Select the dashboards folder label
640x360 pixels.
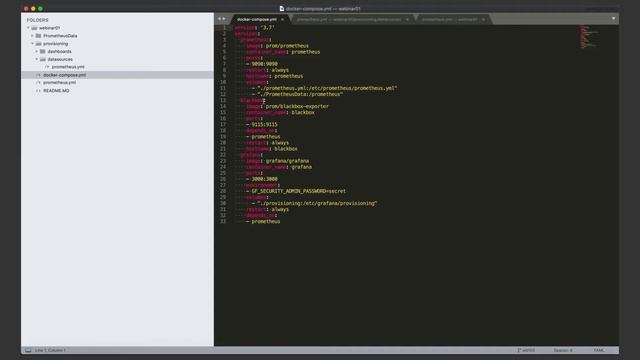60,51
